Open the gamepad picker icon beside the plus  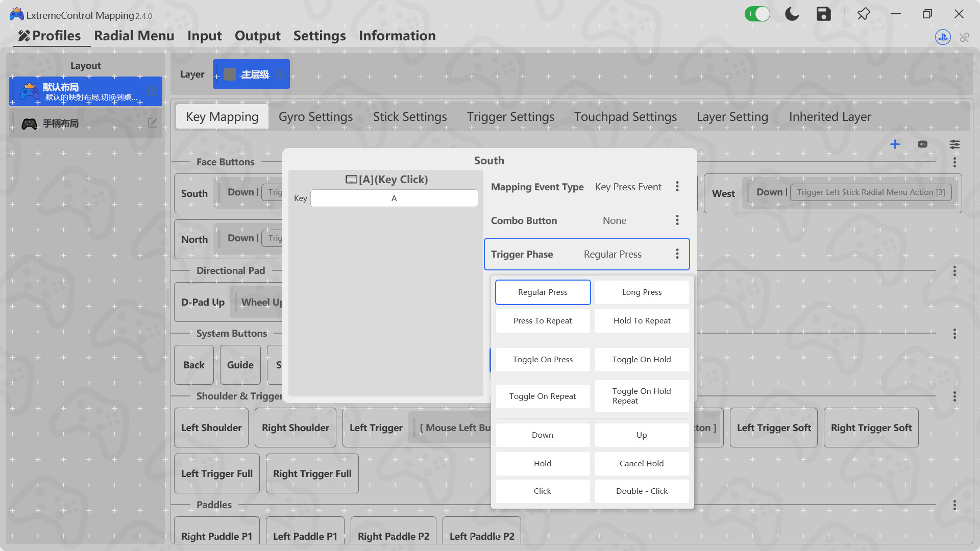point(923,144)
